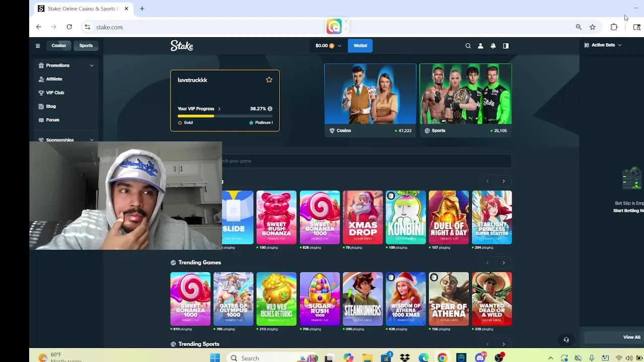Open the Casino banner card
The width and height of the screenshot is (644, 362).
coord(370,100)
